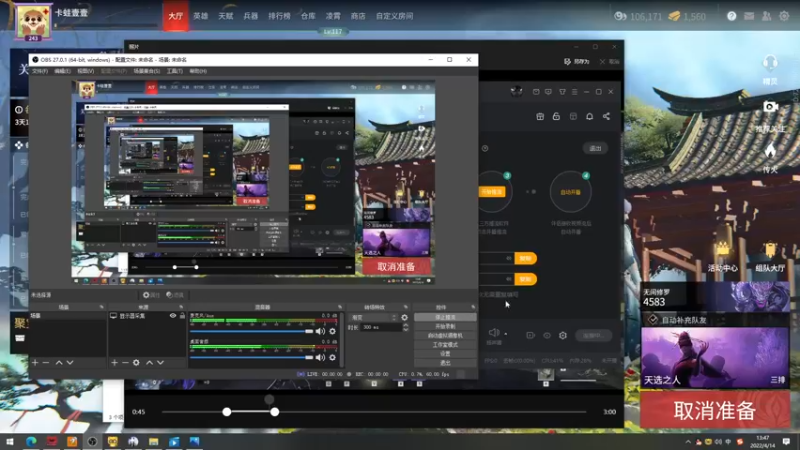Click 自动开播 circular option in streaming tool
This screenshot has width=800, height=450.
point(570,192)
